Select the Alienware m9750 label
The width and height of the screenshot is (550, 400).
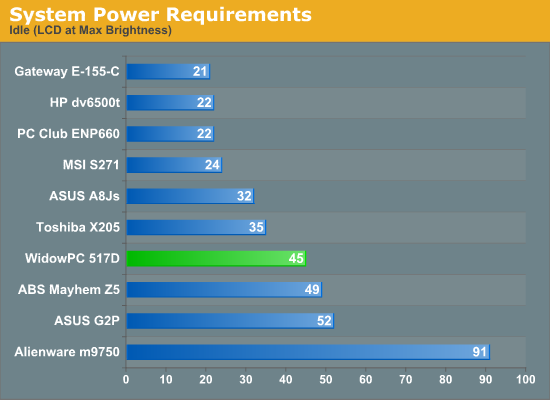click(x=67, y=352)
